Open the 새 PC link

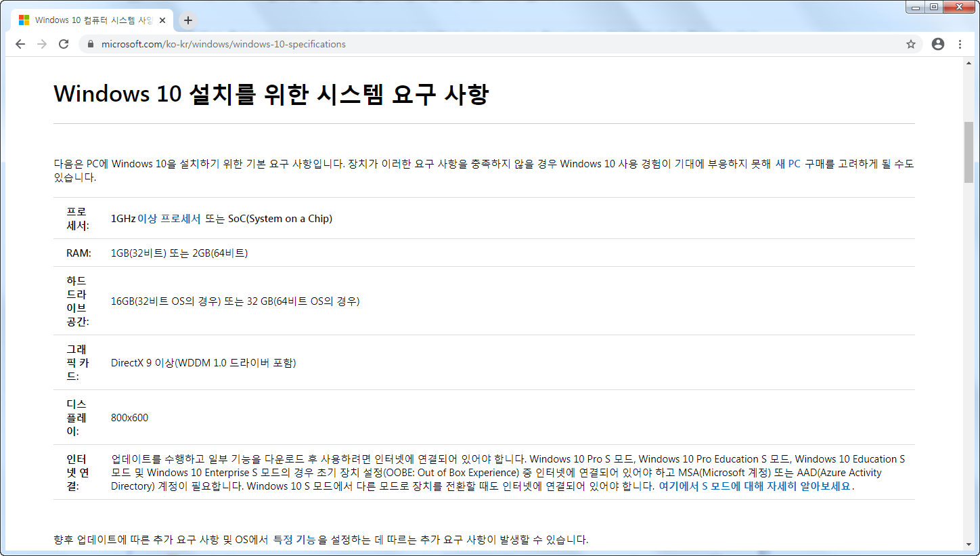[x=788, y=164]
